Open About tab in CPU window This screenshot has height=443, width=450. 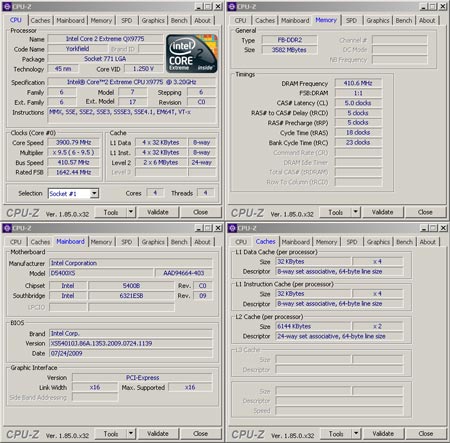pos(202,21)
